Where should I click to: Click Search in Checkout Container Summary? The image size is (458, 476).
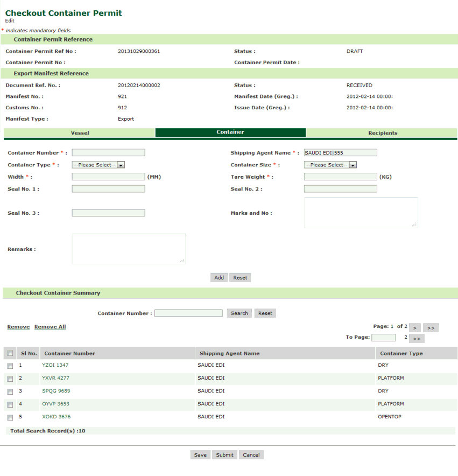[239, 313]
